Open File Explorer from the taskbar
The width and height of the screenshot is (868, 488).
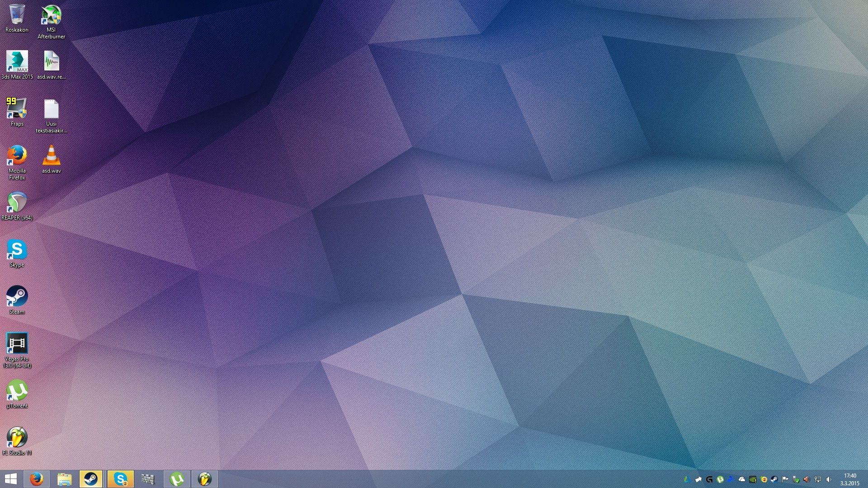click(64, 479)
